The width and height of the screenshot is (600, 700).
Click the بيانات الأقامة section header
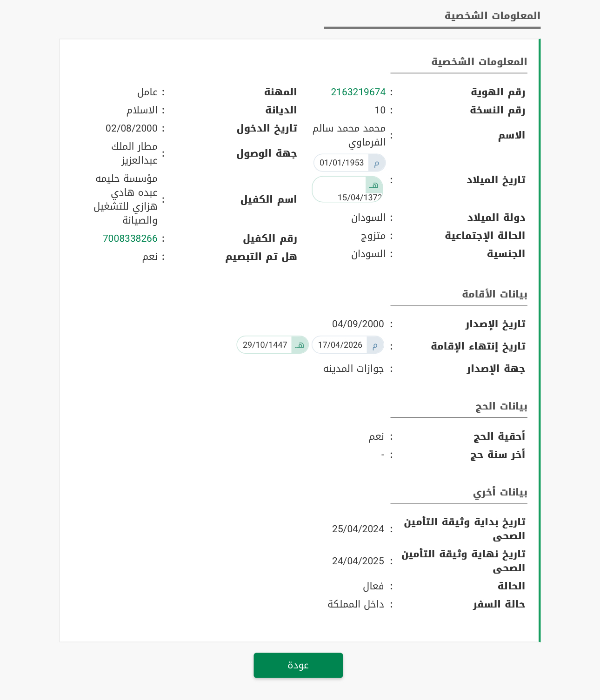494,294
